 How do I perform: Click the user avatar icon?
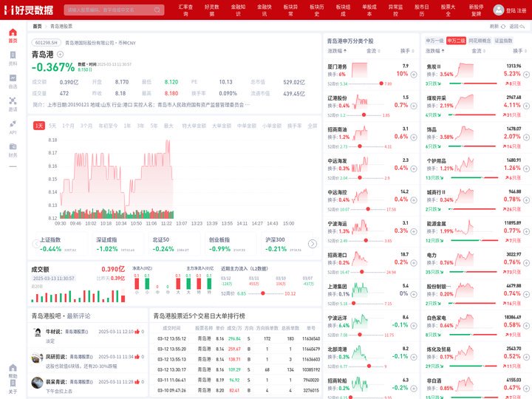[499, 10]
